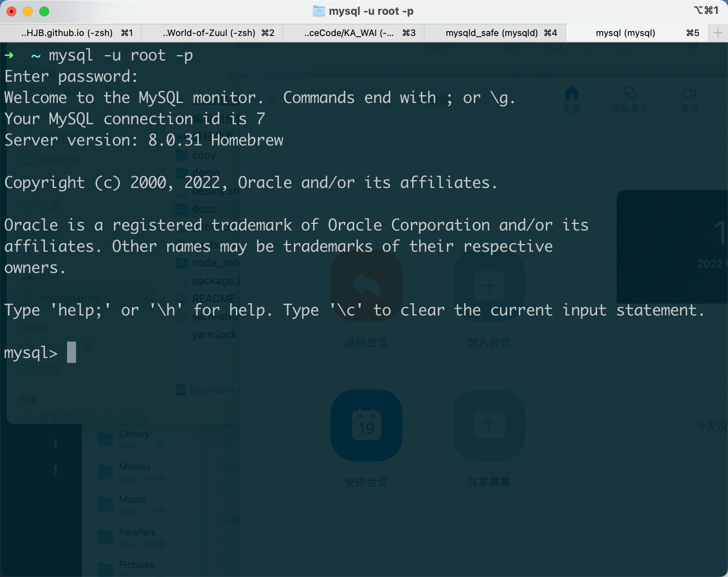
Task: Click the 'Your MySQL connection id is 7' line
Action: 135,119
